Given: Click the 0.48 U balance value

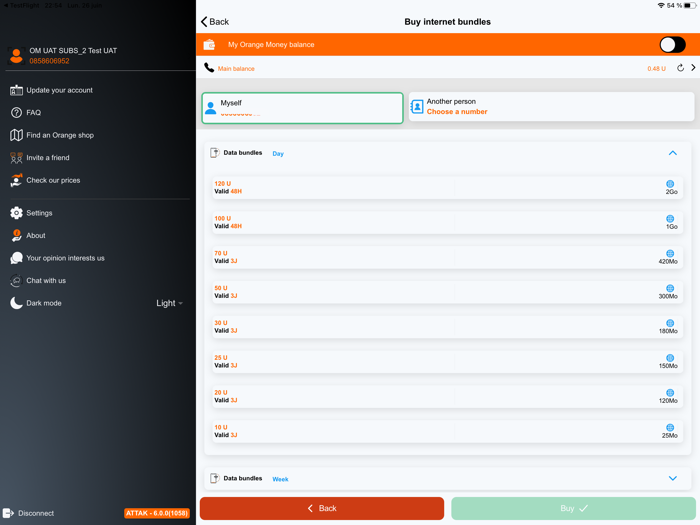Looking at the screenshot, I should pyautogui.click(x=656, y=69).
